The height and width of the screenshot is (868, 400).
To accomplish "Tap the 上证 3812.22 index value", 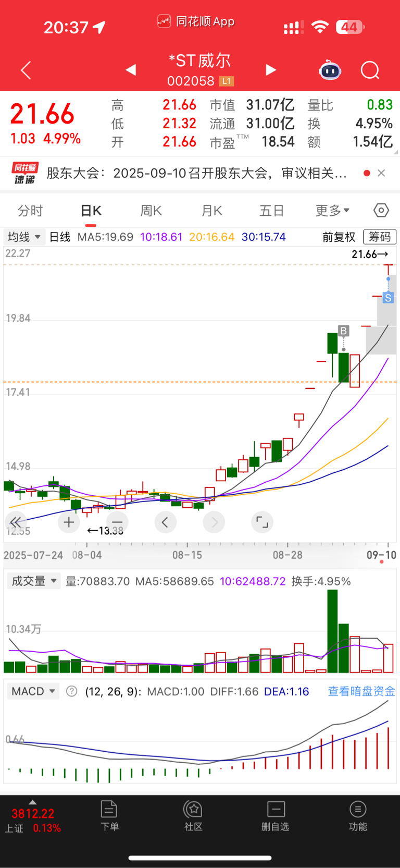I will point(33,813).
